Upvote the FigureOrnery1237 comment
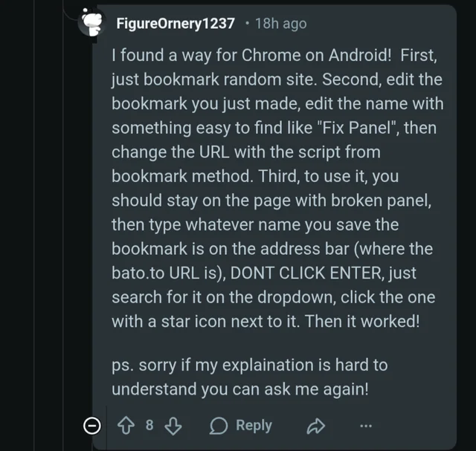This screenshot has height=451, width=476. 126,426
